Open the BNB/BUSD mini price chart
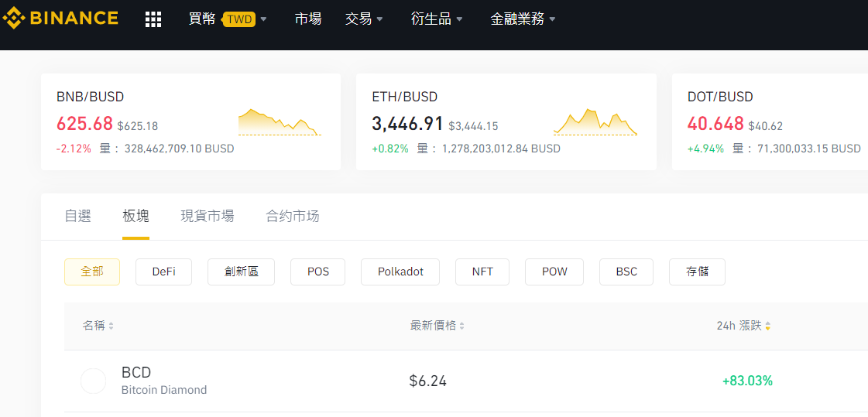Image resolution: width=868 pixels, height=417 pixels. [280, 122]
